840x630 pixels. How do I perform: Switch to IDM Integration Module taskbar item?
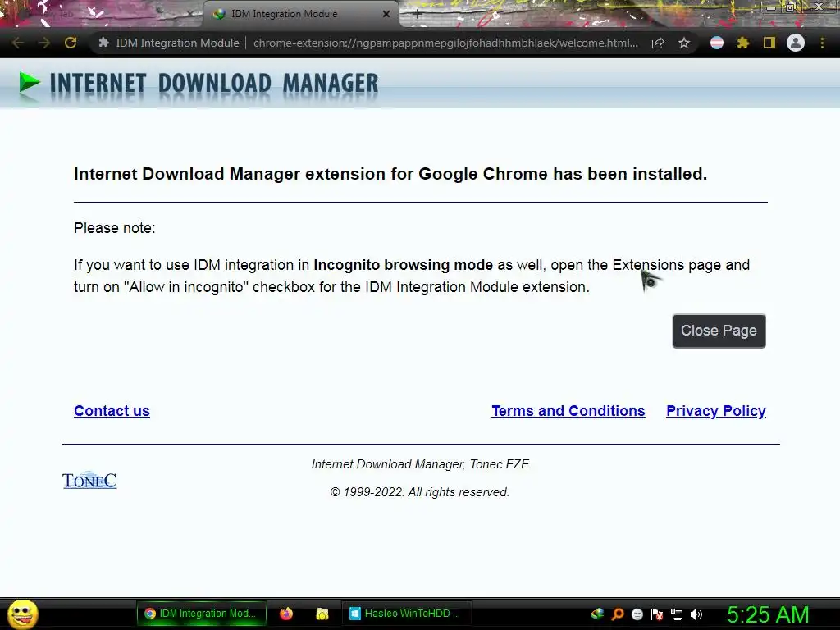pyautogui.click(x=202, y=614)
